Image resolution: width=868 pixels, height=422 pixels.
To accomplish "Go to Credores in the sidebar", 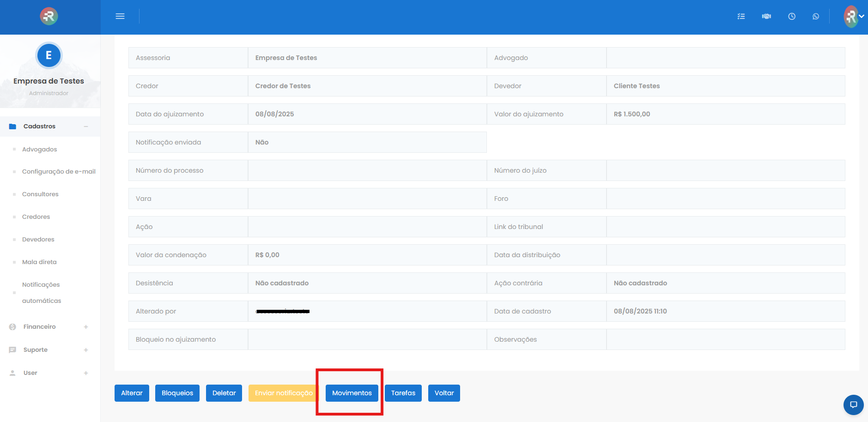I will pyautogui.click(x=36, y=217).
